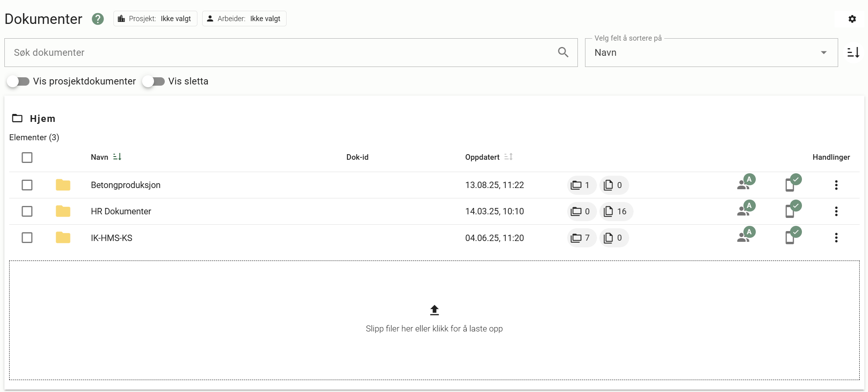Turn on Vis sletta switch

point(154,81)
